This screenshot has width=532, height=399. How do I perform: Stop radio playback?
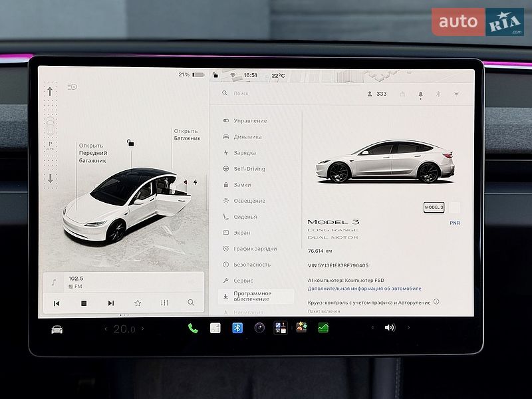point(84,303)
